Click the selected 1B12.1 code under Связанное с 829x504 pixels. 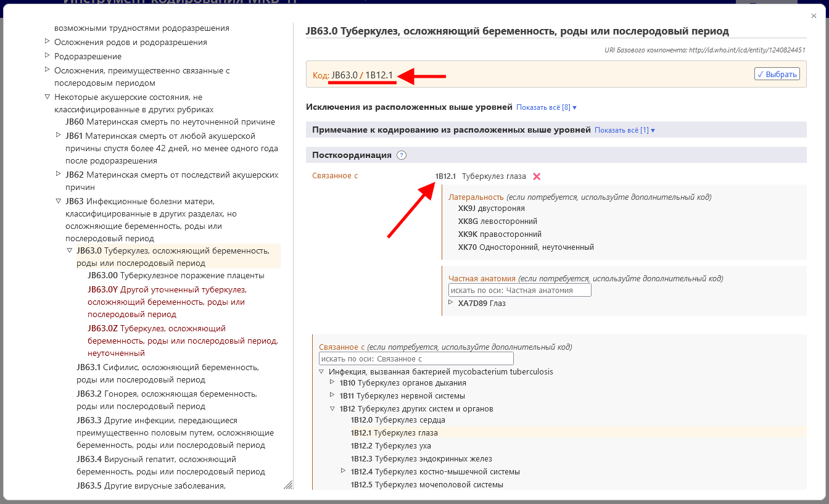(445, 176)
